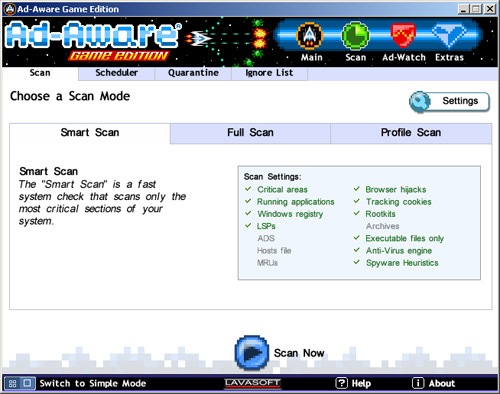Click the Critical areas scan setting

click(x=282, y=189)
